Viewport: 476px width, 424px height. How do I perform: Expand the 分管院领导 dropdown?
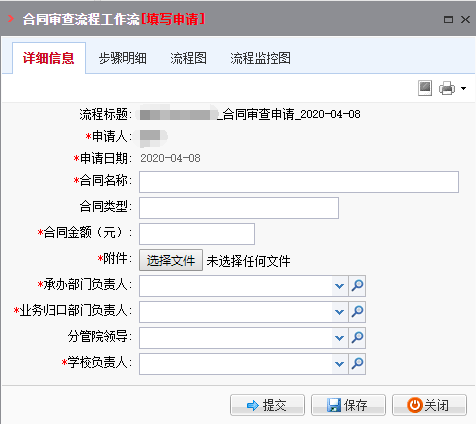pyautogui.click(x=340, y=338)
